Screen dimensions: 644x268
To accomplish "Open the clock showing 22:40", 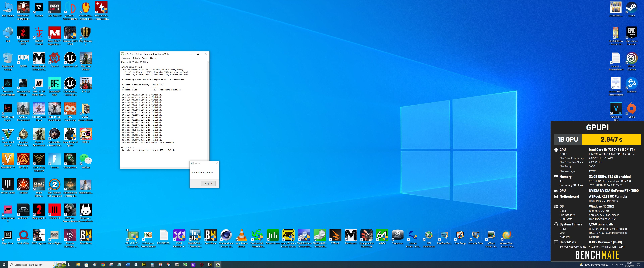I will click(630, 265).
